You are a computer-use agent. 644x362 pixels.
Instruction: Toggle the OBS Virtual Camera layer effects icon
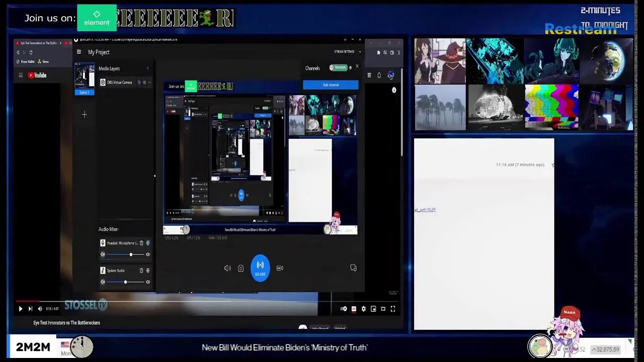pos(139,82)
